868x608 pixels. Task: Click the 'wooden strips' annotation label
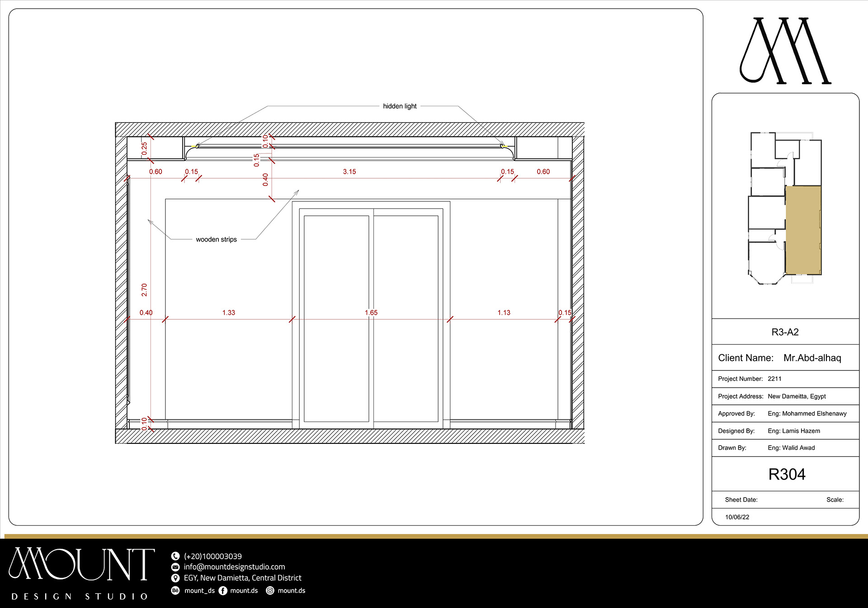click(216, 239)
